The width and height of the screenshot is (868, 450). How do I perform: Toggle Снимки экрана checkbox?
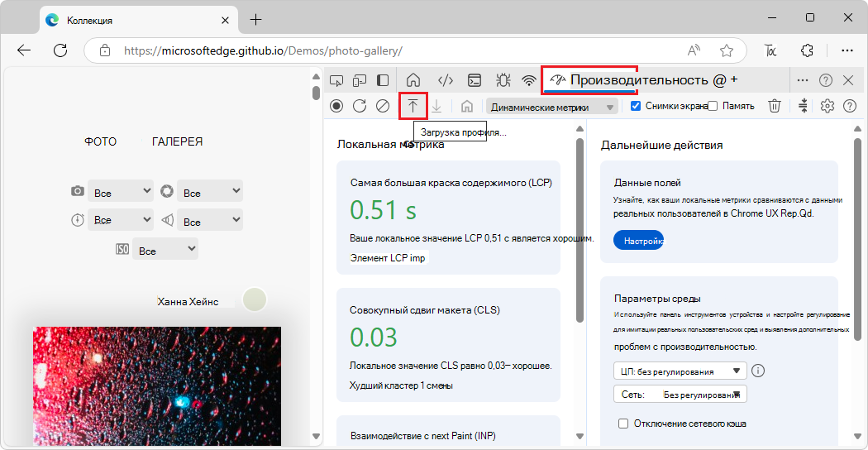tap(636, 106)
